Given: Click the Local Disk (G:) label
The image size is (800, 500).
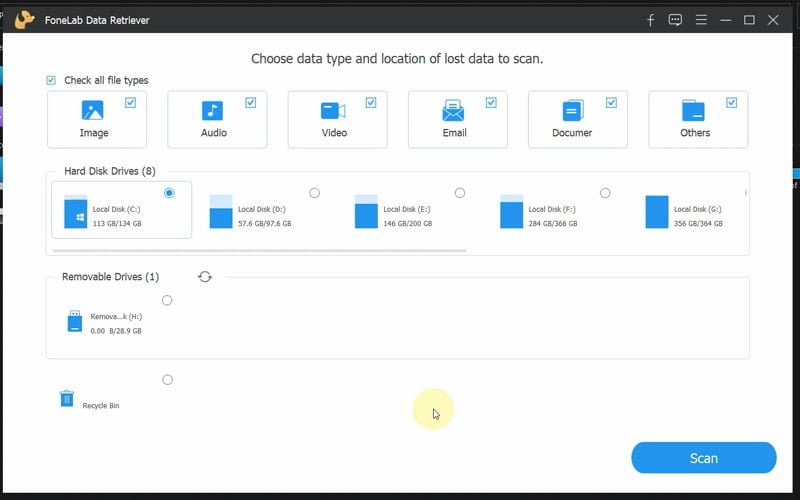Looking at the screenshot, I should pyautogui.click(x=698, y=209).
